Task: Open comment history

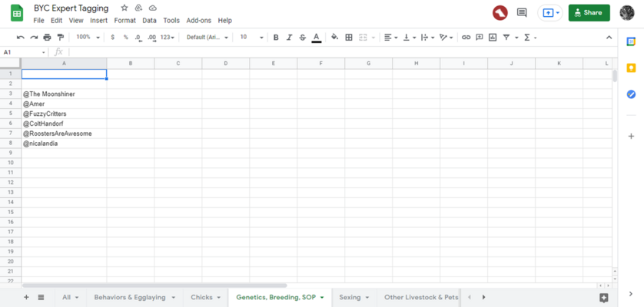Action: pyautogui.click(x=522, y=13)
